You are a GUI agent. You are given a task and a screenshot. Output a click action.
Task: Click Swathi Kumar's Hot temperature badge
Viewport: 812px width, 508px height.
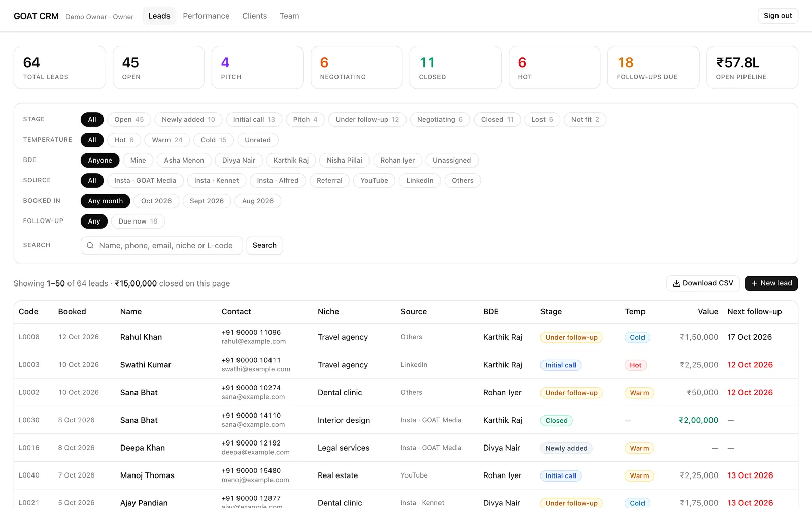click(635, 365)
